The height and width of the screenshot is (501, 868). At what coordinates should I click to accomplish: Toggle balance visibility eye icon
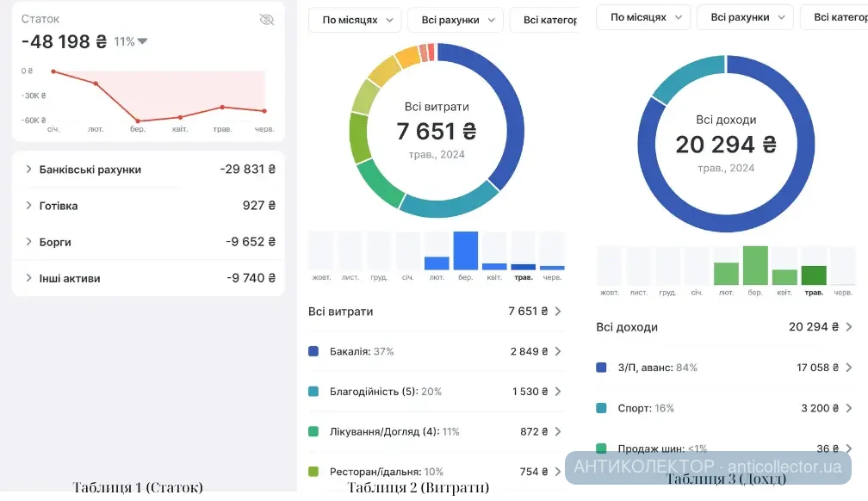tap(266, 20)
